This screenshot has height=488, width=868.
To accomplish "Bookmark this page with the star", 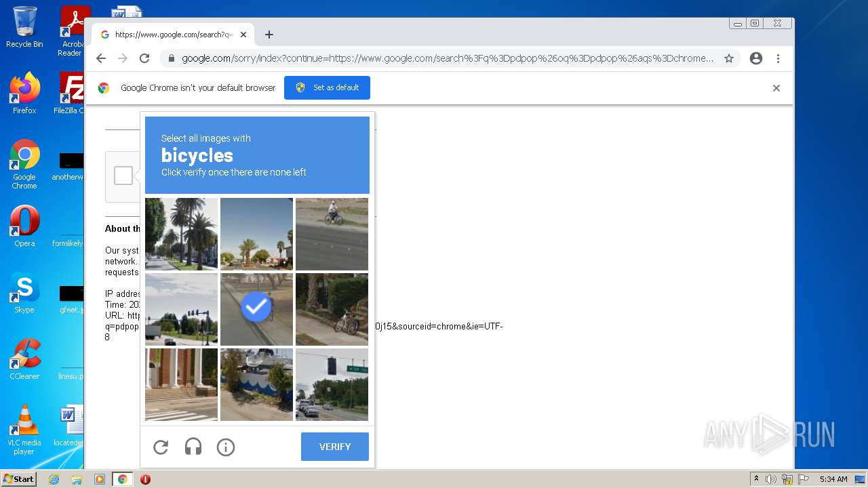I will tap(729, 58).
